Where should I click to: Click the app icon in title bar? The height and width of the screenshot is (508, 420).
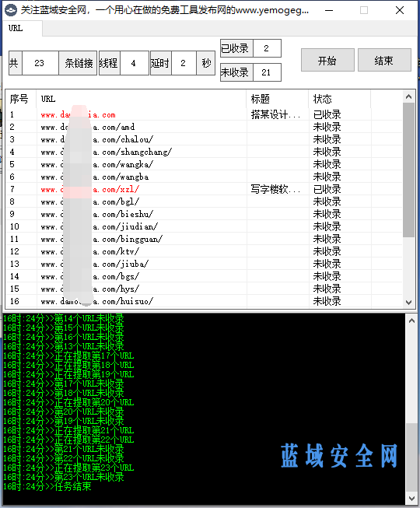pyautogui.click(x=11, y=10)
